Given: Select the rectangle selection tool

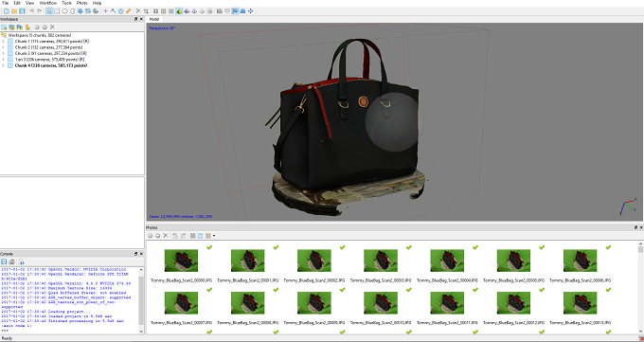Looking at the screenshot, I should point(57,11).
